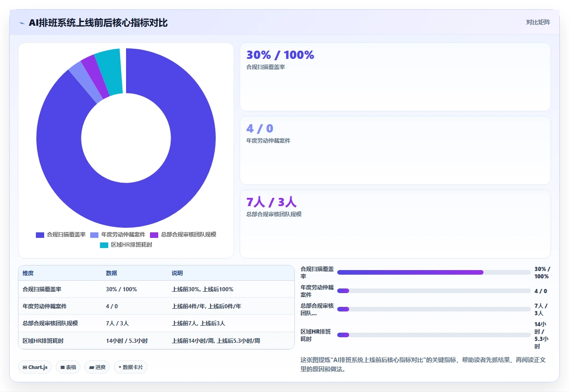This screenshot has height=392, width=569.
Task: Toggle 年度劳动仲裁案件 legend item
Action: [x=118, y=235]
